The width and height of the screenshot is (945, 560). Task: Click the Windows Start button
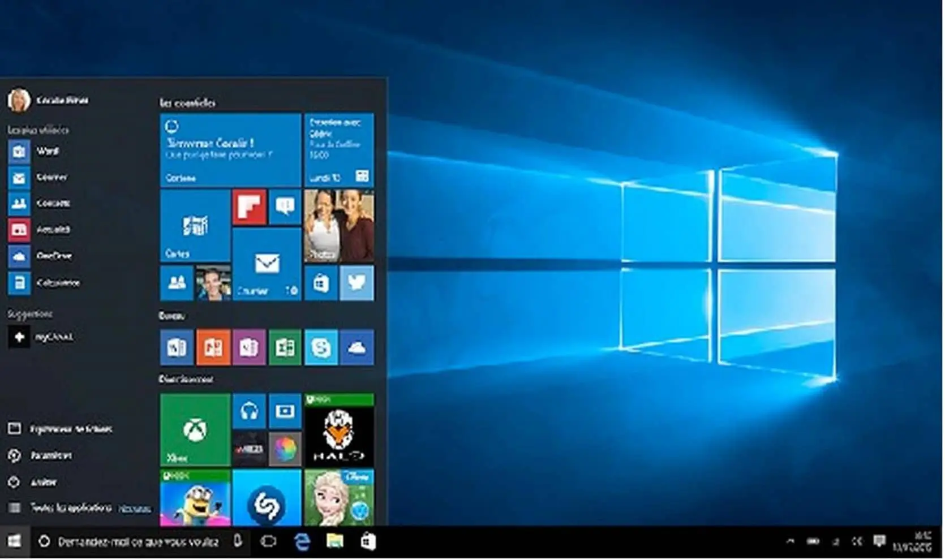(x=15, y=542)
